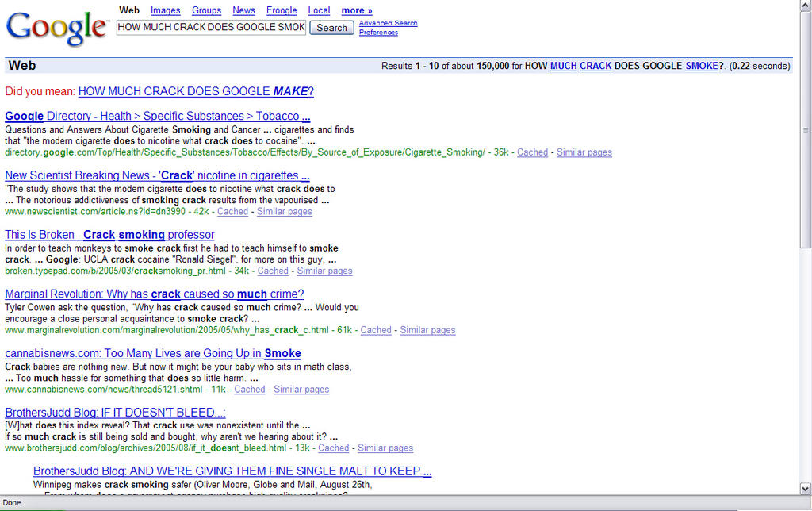This screenshot has height=511, width=812.
Task: Open the Images search tab
Action: (x=165, y=10)
